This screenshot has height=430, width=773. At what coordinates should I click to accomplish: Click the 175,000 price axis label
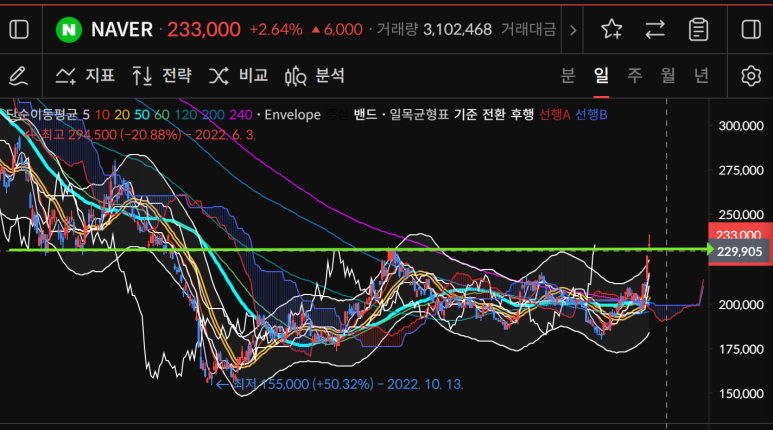tap(741, 349)
